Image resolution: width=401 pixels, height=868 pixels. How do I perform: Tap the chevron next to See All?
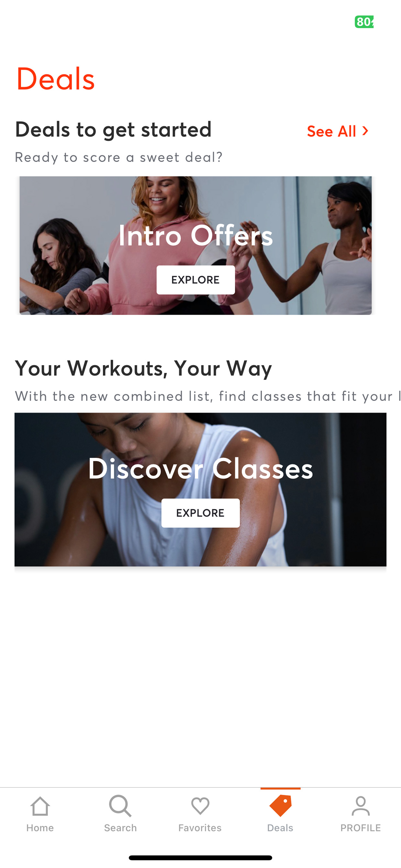pyautogui.click(x=365, y=131)
